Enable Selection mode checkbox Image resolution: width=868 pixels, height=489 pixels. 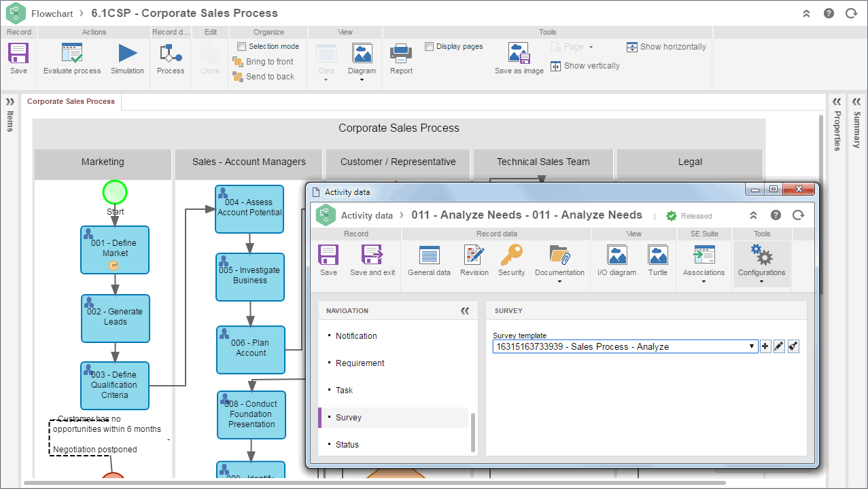click(x=241, y=46)
